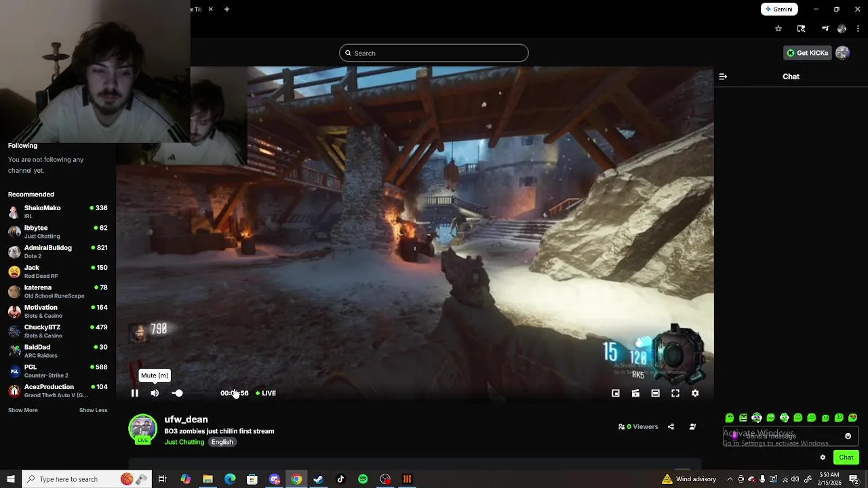Open the ufw_dean channel name link
Image resolution: width=868 pixels, height=488 pixels.
[186, 420]
